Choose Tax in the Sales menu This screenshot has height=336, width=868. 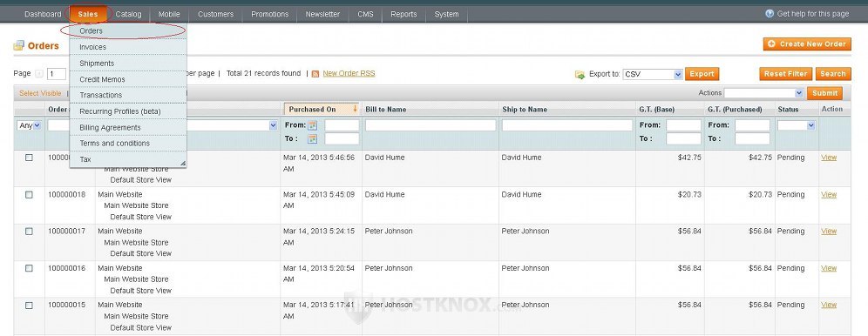(128, 159)
